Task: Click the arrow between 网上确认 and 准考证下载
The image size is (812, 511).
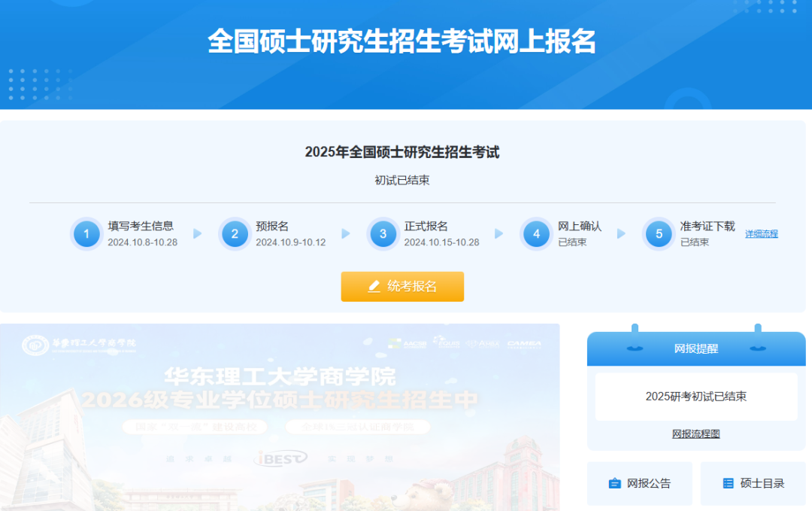Action: tap(621, 234)
